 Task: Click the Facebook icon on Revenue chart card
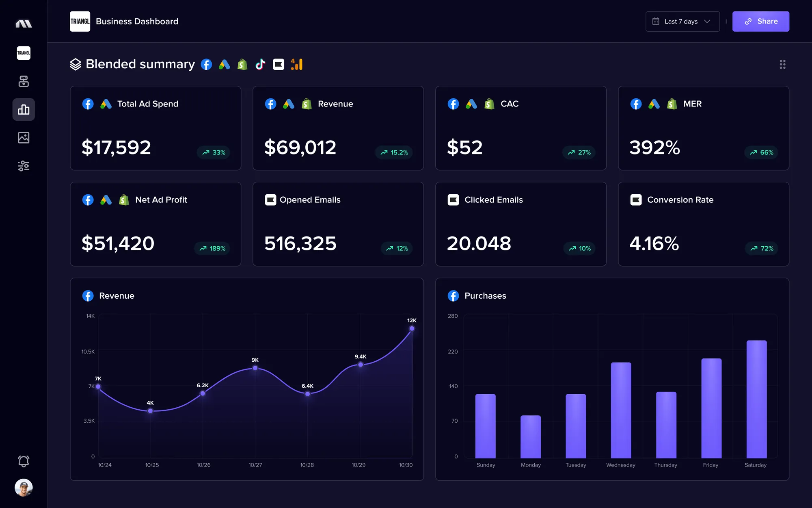coord(88,296)
